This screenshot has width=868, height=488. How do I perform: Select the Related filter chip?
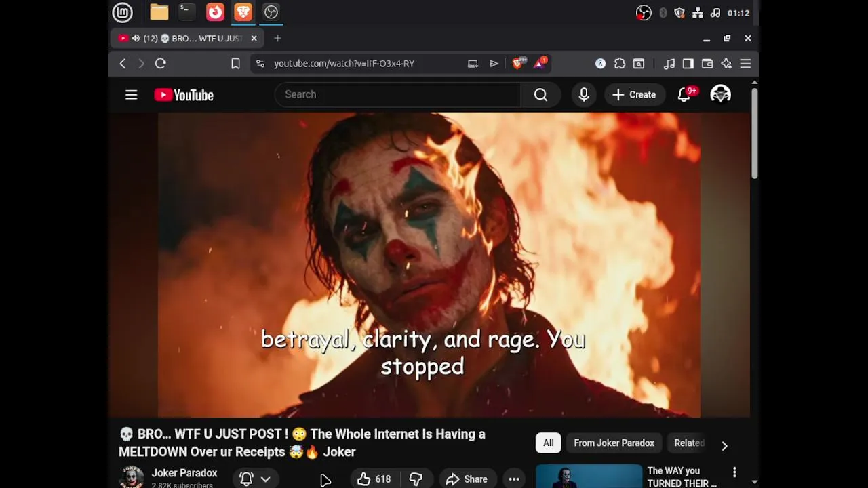689,443
